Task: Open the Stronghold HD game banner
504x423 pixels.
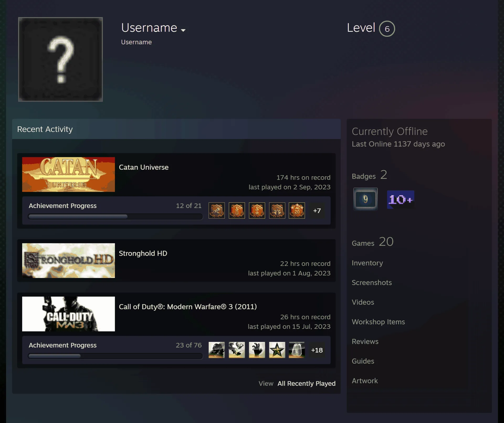Action: 69,260
